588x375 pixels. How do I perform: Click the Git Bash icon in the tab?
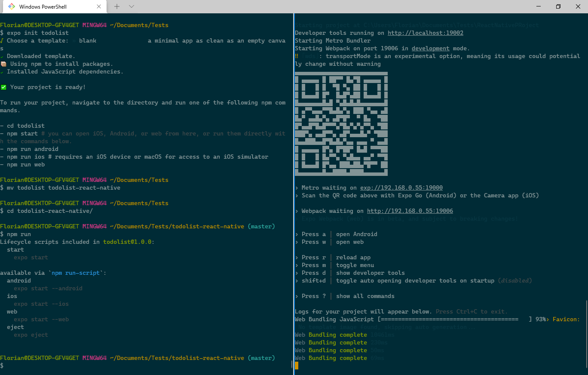[12, 6]
